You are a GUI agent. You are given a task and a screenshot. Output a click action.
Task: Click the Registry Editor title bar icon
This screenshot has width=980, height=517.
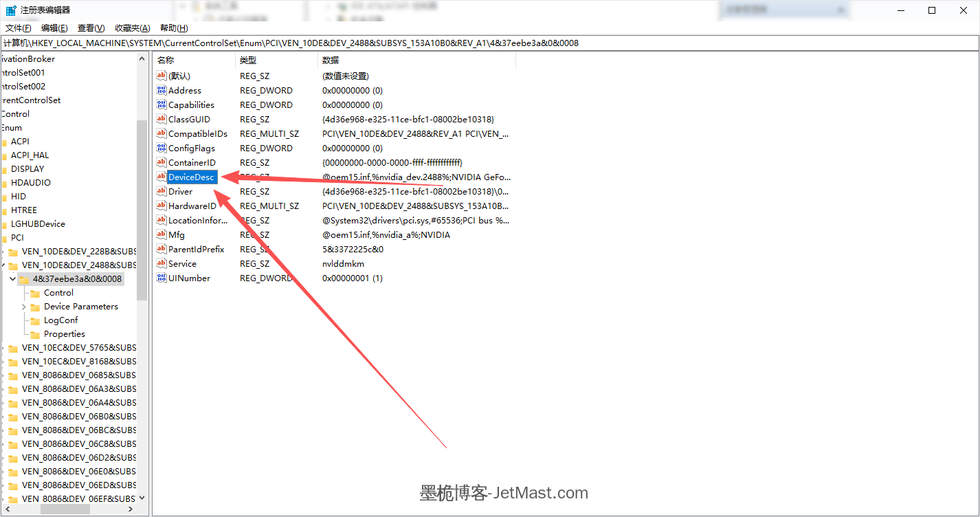coord(11,10)
